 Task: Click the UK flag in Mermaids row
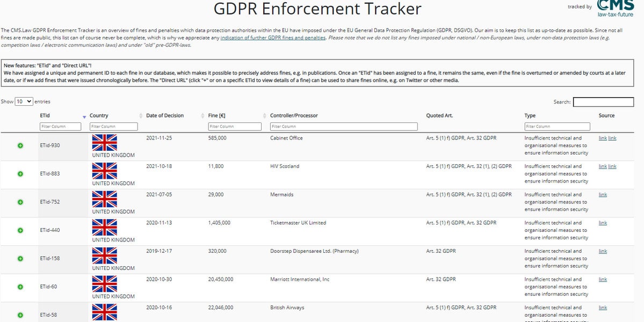(104, 199)
